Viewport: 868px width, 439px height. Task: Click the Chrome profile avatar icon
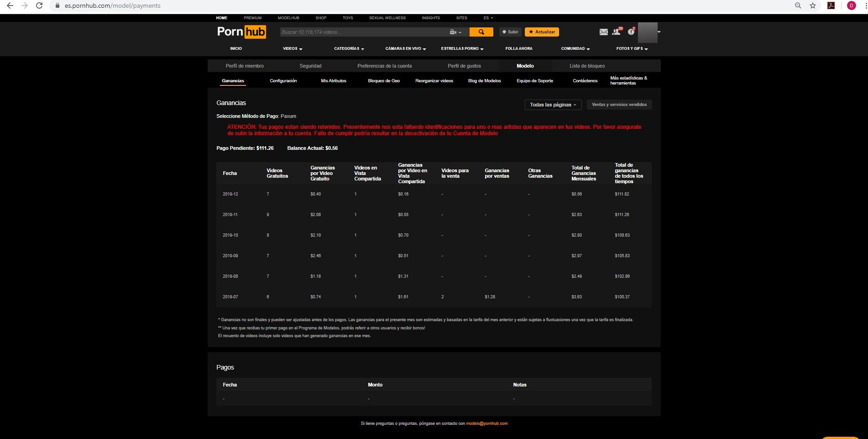coord(851,5)
